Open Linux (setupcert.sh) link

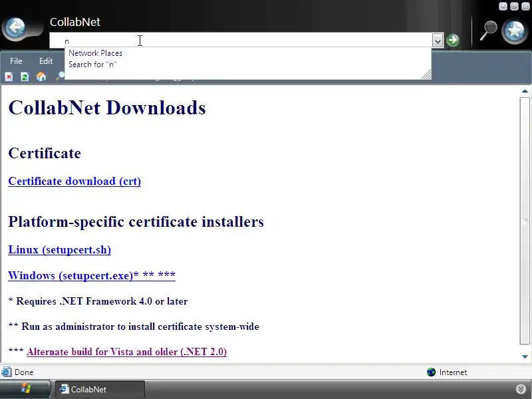[60, 250]
